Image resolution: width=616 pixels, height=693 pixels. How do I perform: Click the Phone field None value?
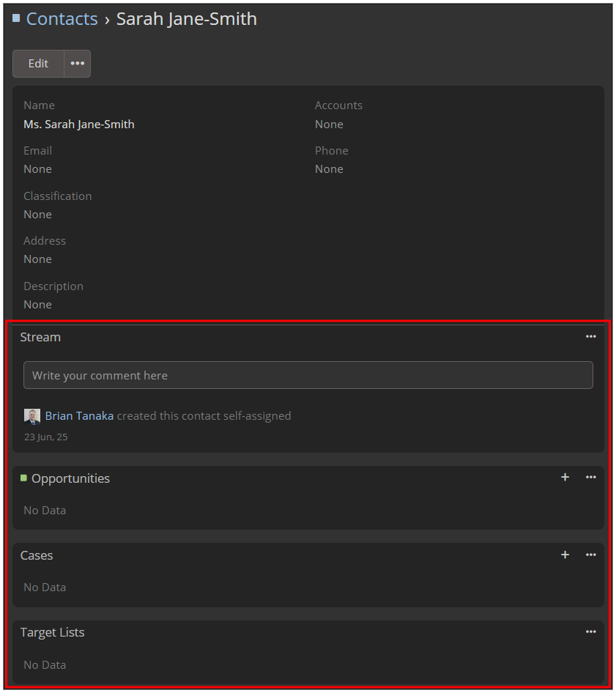pyautogui.click(x=329, y=169)
